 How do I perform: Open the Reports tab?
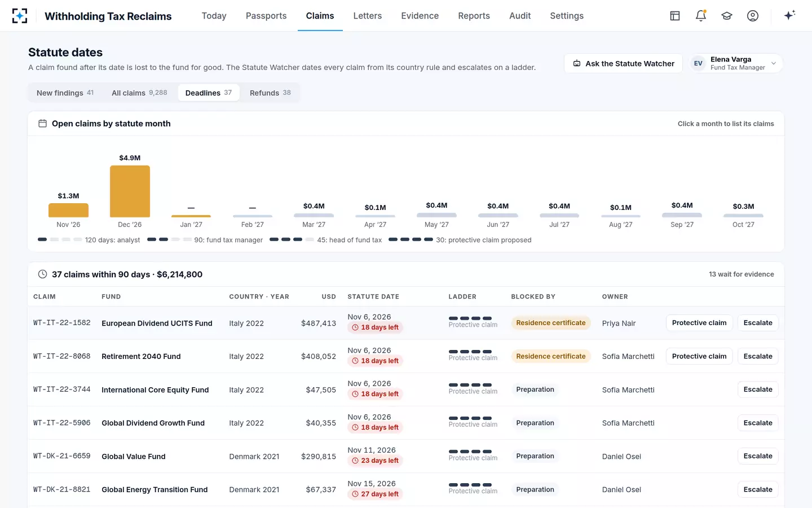474,16
